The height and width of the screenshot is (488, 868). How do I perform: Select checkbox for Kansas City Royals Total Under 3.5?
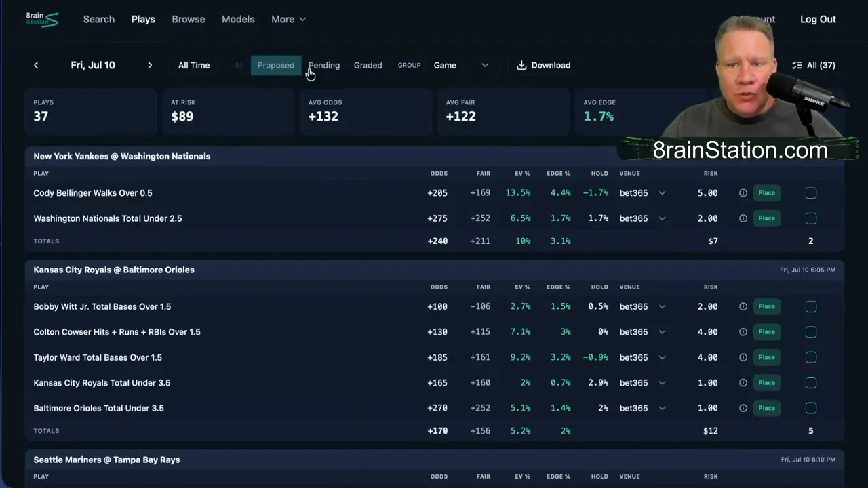click(x=811, y=383)
